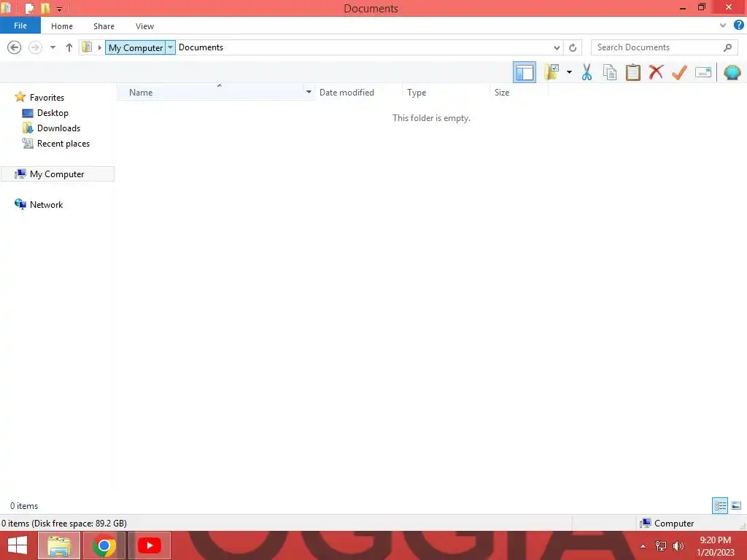Click Documents in address breadcrumb
The height and width of the screenshot is (560, 747).
(x=201, y=47)
